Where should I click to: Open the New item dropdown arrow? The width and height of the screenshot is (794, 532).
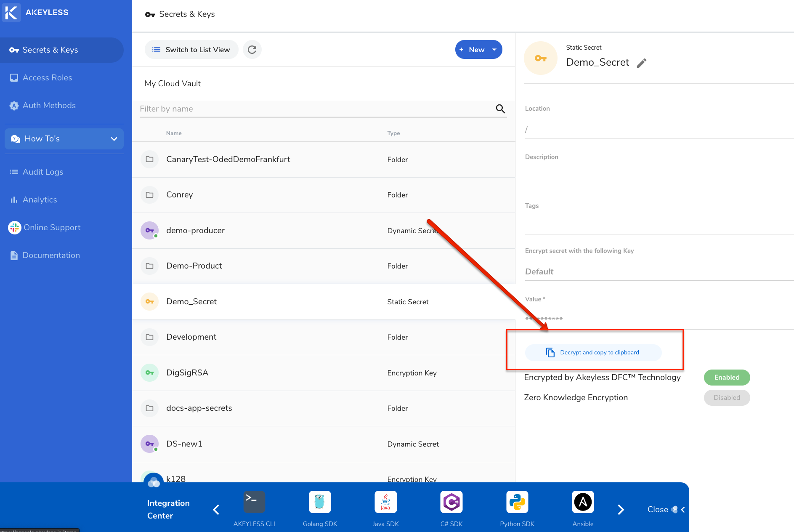pos(494,50)
